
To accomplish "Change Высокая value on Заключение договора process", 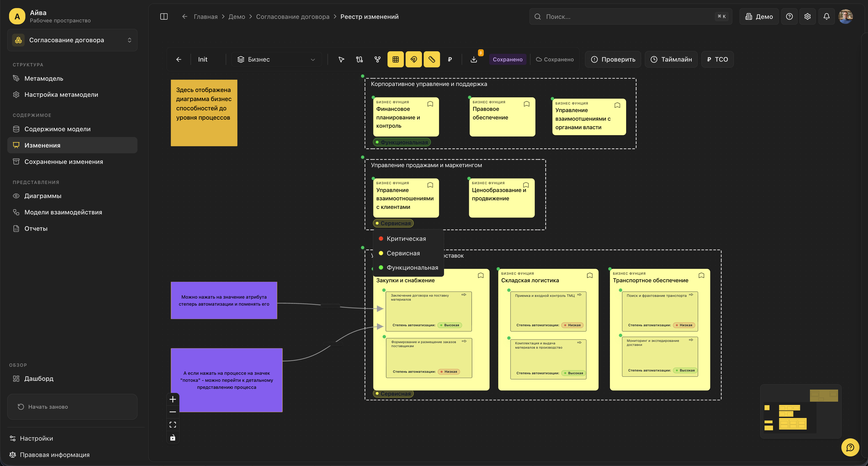I will pyautogui.click(x=450, y=325).
